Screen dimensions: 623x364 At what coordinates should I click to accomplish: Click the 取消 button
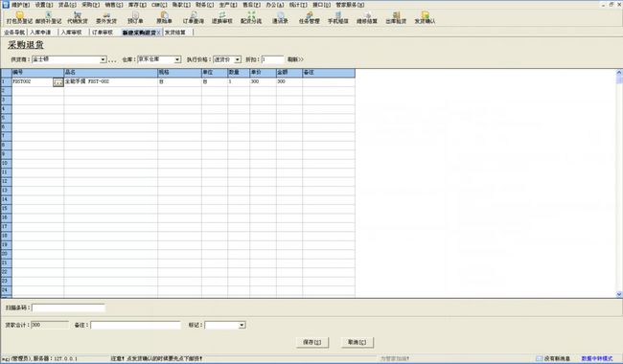(358, 342)
